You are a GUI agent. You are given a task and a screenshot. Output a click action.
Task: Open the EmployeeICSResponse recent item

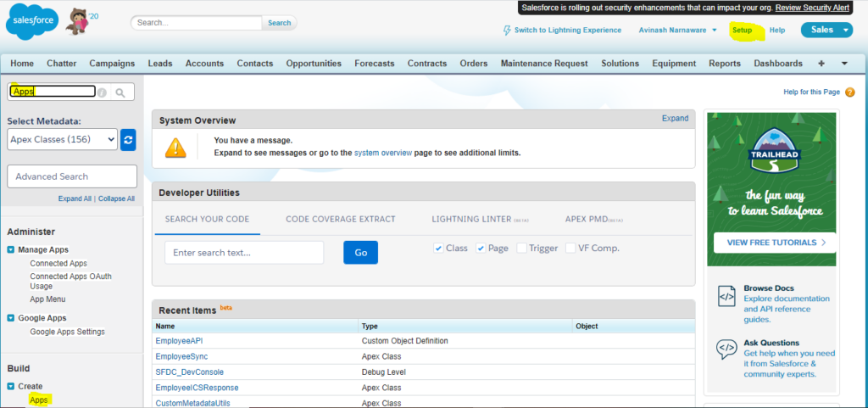tap(197, 388)
